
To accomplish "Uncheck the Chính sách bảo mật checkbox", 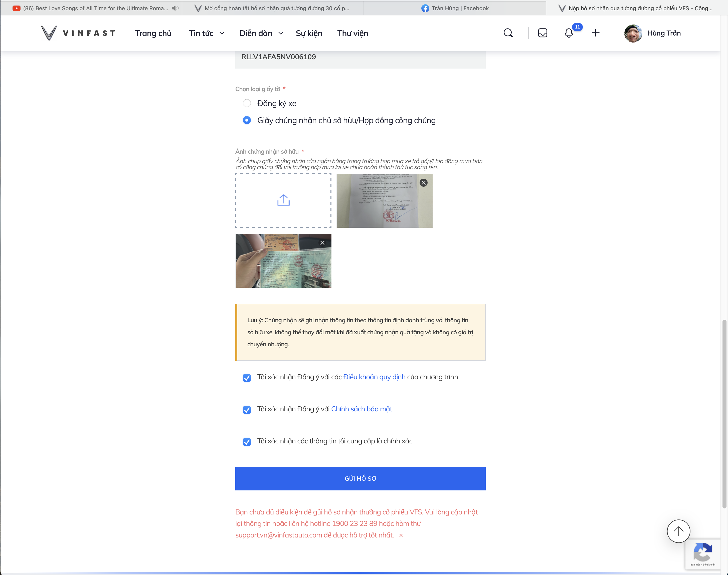I will click(247, 410).
